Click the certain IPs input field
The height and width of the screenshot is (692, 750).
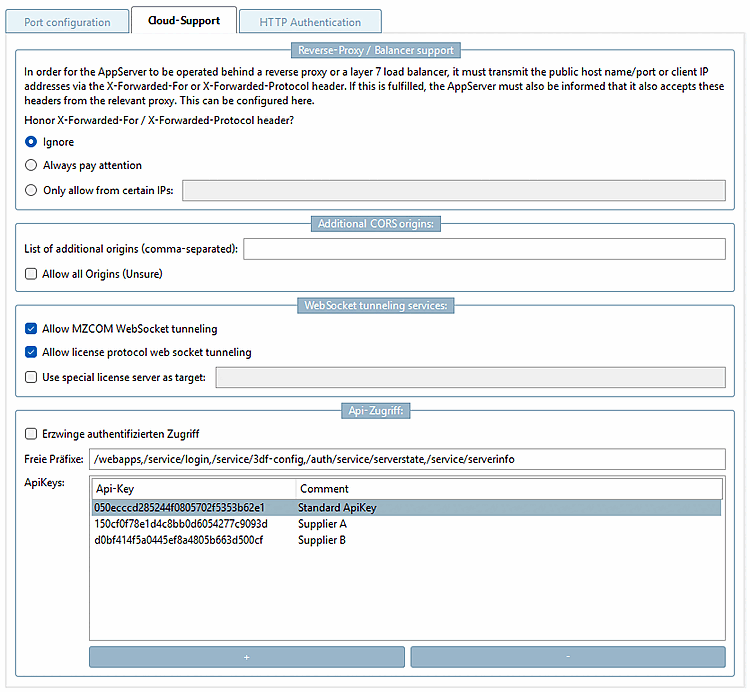point(453,190)
